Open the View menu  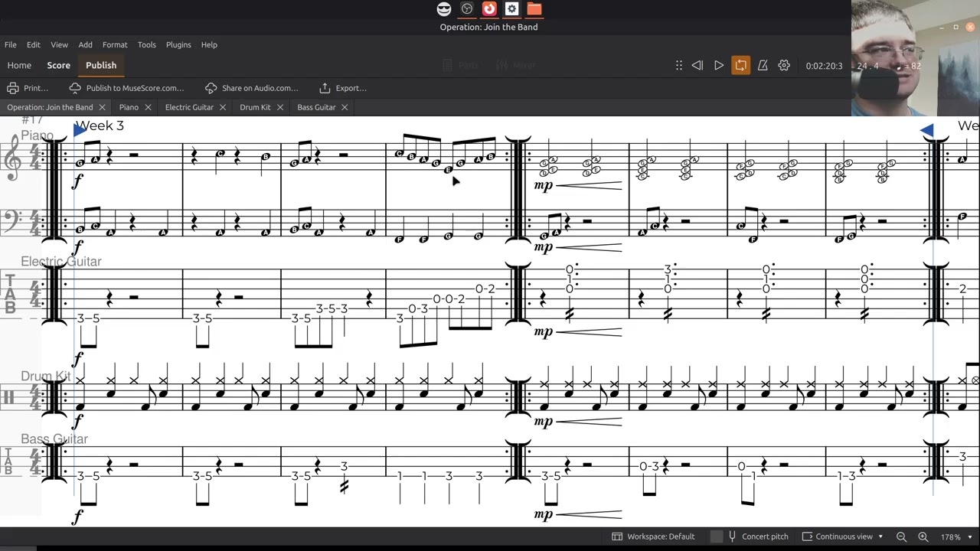59,44
